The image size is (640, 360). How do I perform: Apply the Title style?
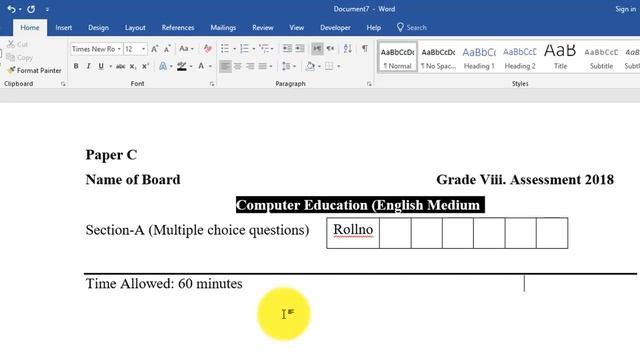[x=560, y=57]
